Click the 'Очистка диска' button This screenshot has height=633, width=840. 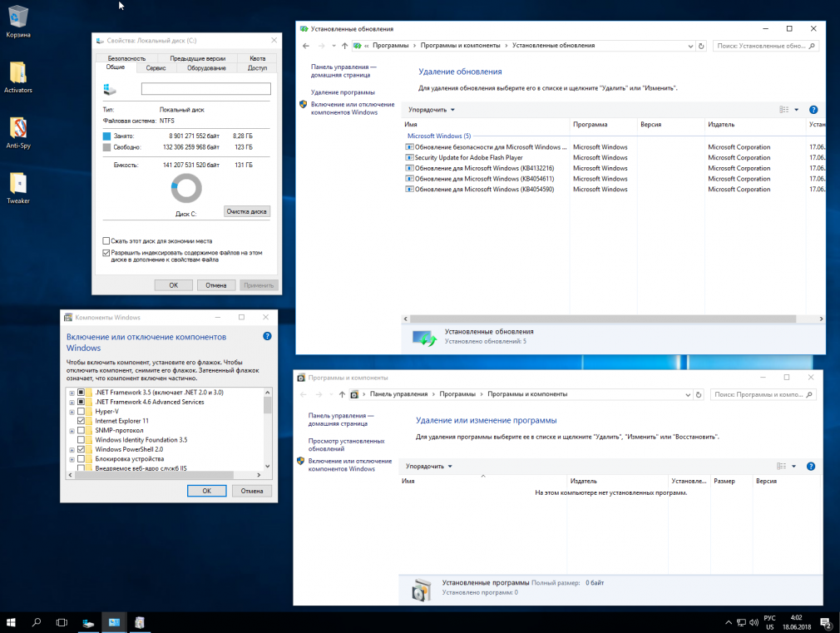click(x=246, y=212)
